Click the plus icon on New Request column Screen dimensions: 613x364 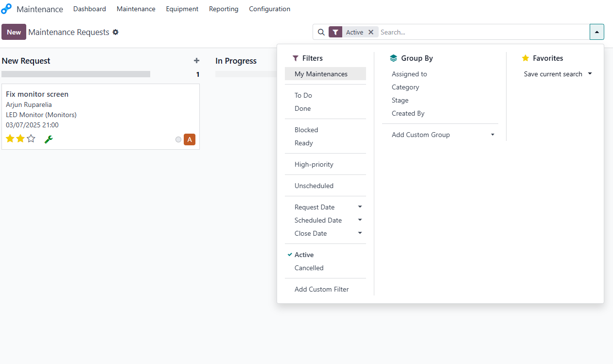tap(196, 60)
